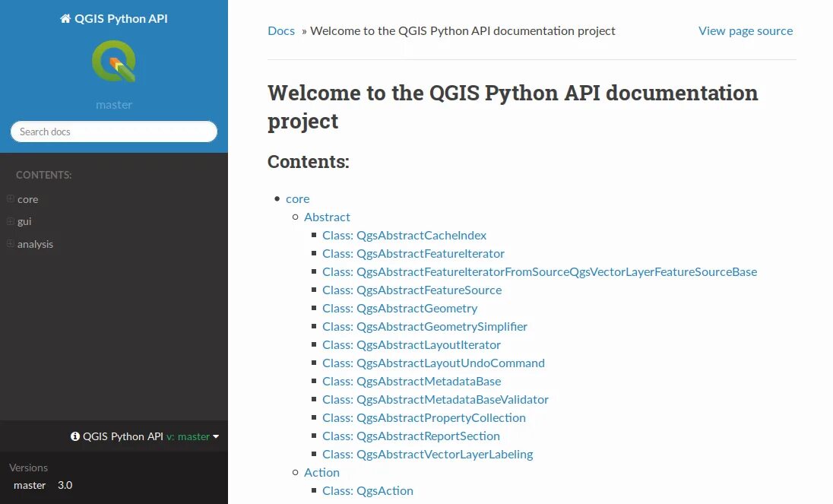The height and width of the screenshot is (504, 833).
Task: Open Class: QgsAbstractFeatureIterator link
Action: (x=413, y=253)
